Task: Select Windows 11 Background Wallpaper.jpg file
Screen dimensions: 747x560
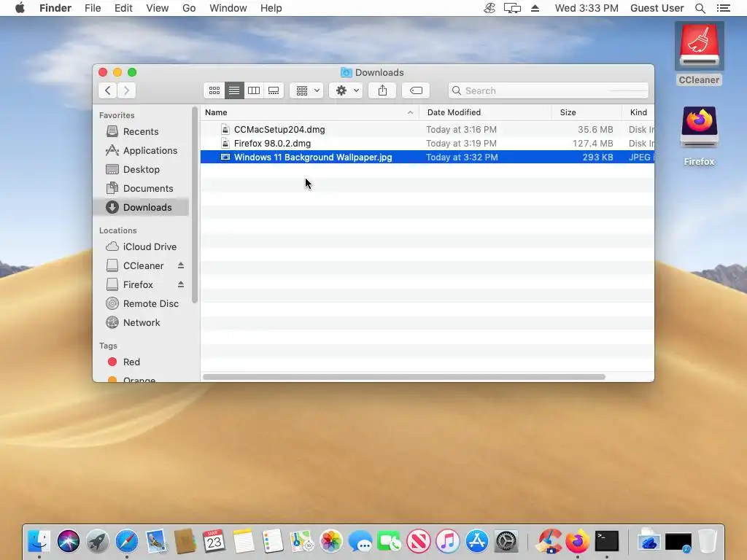Action: (x=427, y=157)
